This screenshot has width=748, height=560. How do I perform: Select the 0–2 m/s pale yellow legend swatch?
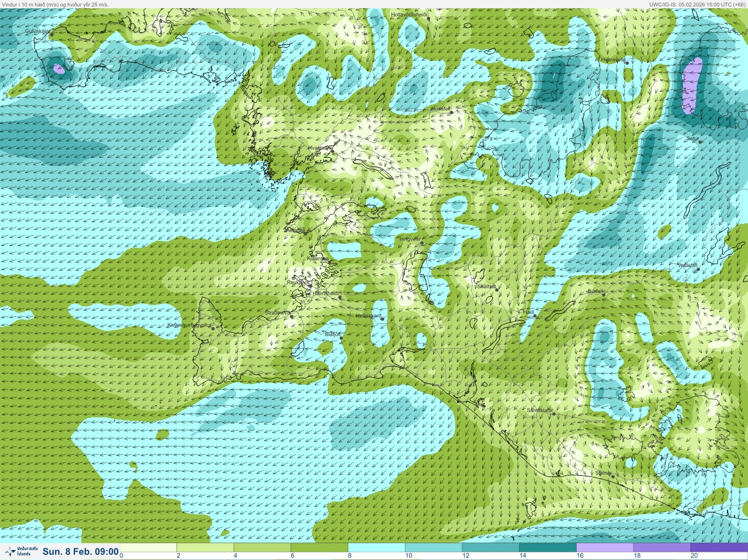click(x=148, y=548)
